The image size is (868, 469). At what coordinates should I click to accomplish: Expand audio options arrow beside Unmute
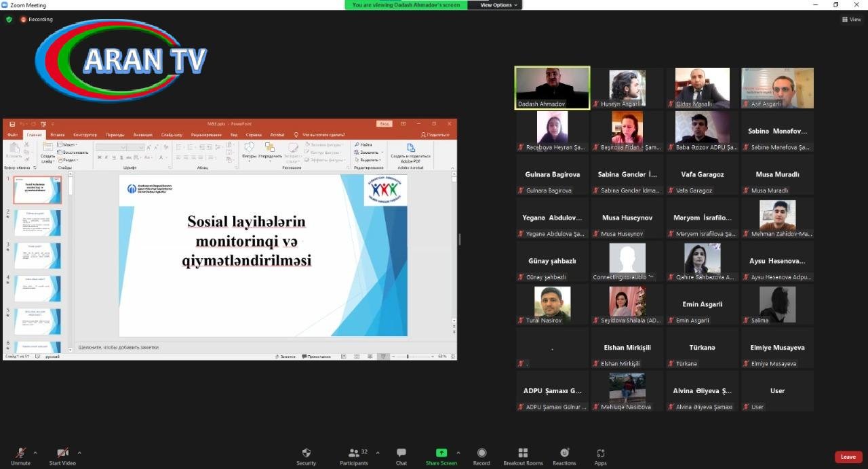tap(35, 453)
